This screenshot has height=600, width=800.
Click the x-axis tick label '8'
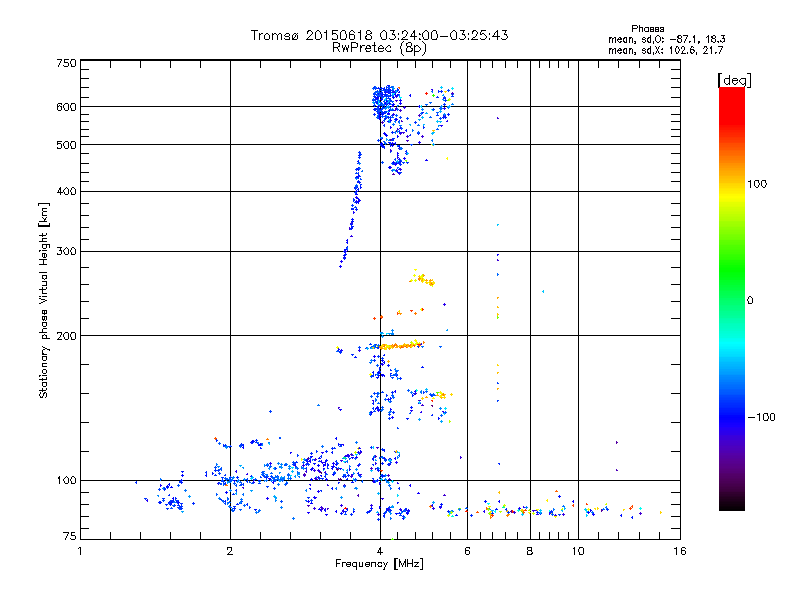coord(530,551)
